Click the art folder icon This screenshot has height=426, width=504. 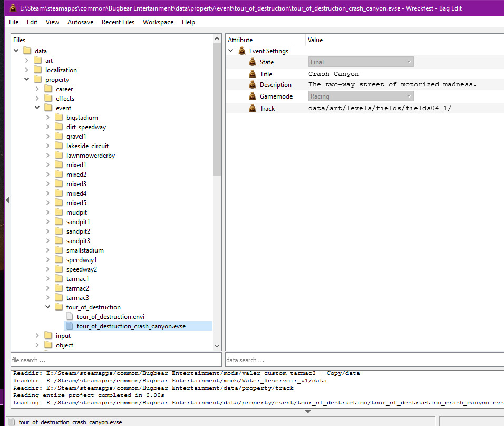click(37, 61)
